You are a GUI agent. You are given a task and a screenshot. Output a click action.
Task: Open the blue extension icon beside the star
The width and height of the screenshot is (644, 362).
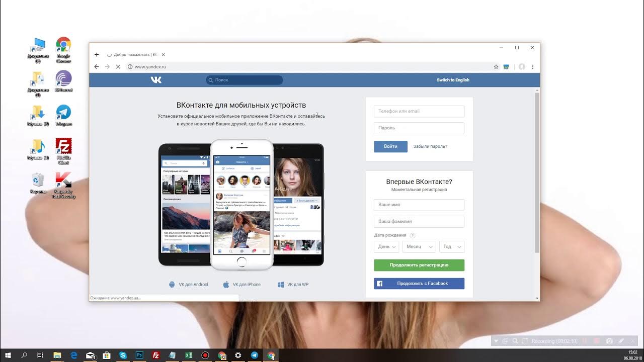click(x=506, y=66)
